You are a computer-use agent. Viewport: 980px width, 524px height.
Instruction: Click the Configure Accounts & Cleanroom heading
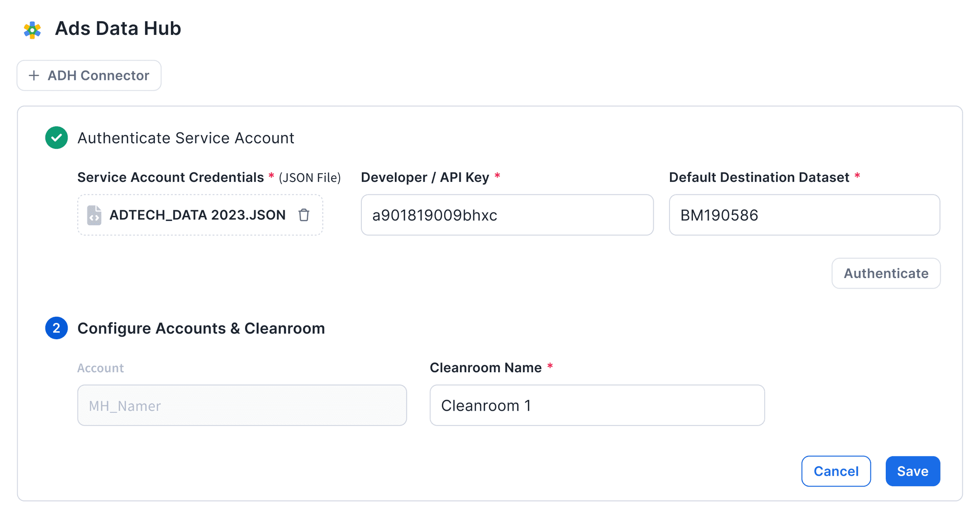tap(201, 328)
